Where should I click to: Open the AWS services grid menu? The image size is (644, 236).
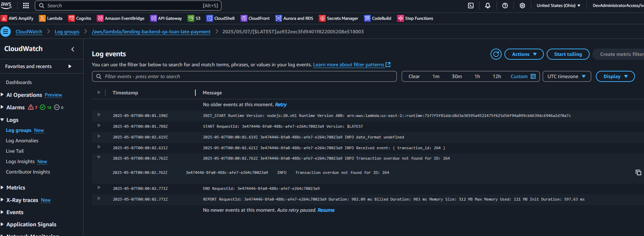pyautogui.click(x=26, y=6)
